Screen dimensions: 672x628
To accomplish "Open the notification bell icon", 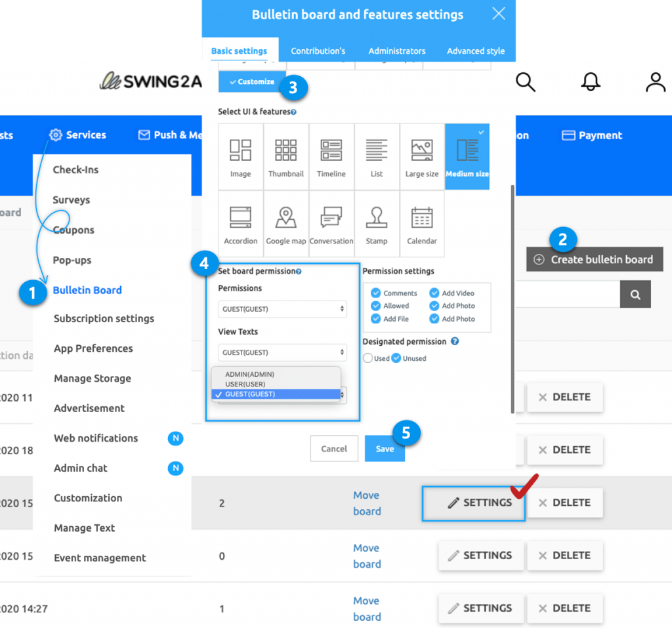I will tap(590, 82).
